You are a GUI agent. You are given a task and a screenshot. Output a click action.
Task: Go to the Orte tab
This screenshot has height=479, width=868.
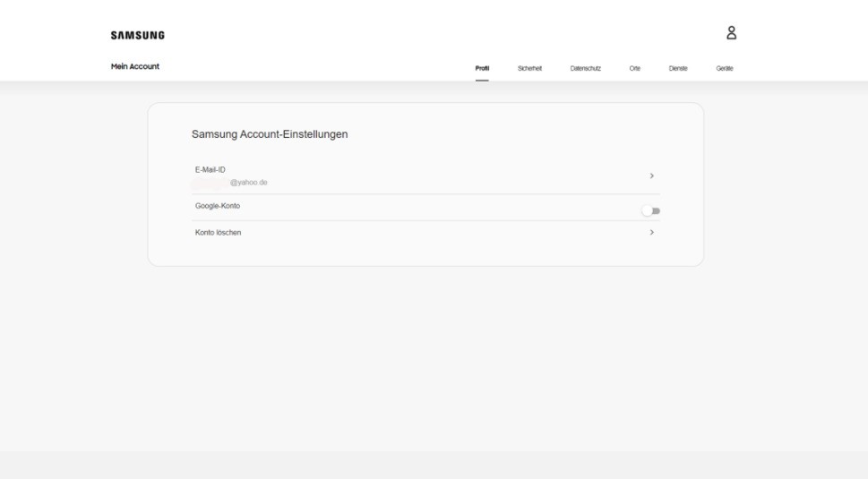(634, 68)
